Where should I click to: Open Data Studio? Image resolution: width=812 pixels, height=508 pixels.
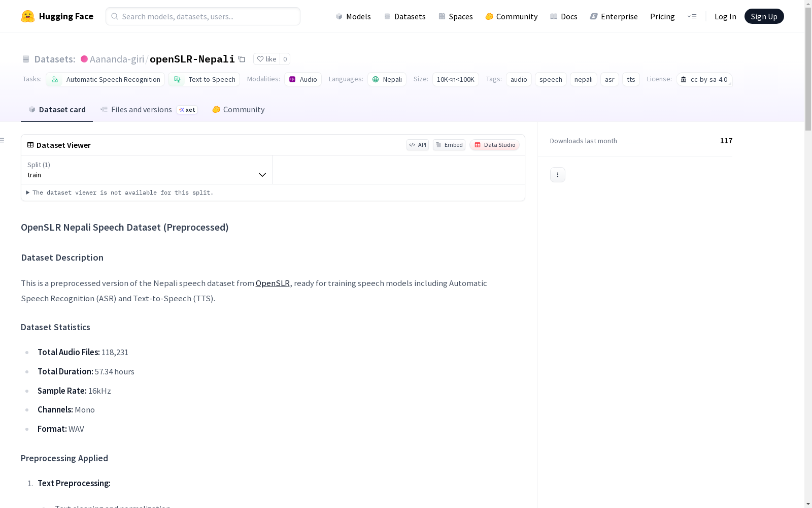pyautogui.click(x=495, y=145)
